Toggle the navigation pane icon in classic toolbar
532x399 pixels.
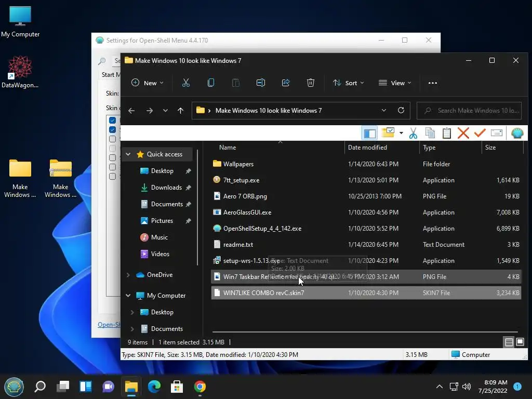370,134
